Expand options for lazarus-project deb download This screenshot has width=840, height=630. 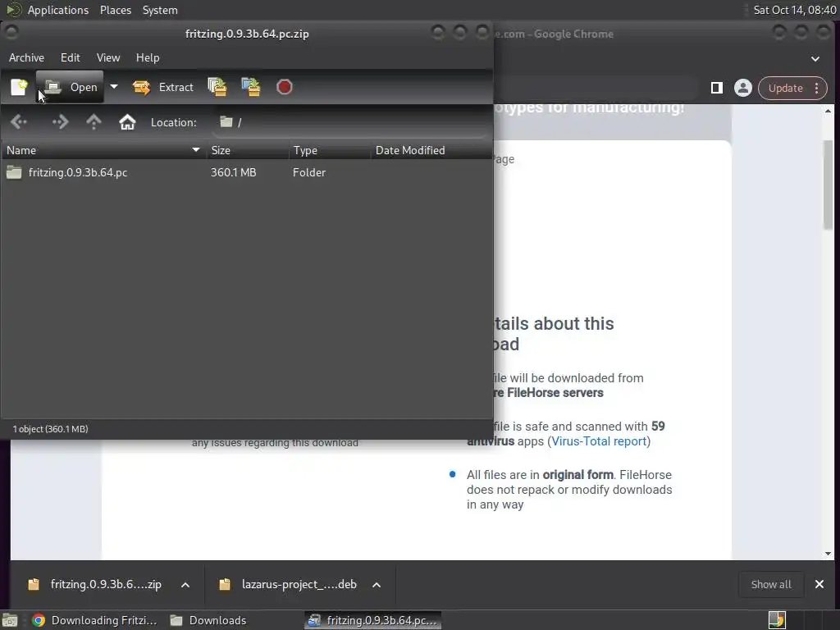(377, 585)
